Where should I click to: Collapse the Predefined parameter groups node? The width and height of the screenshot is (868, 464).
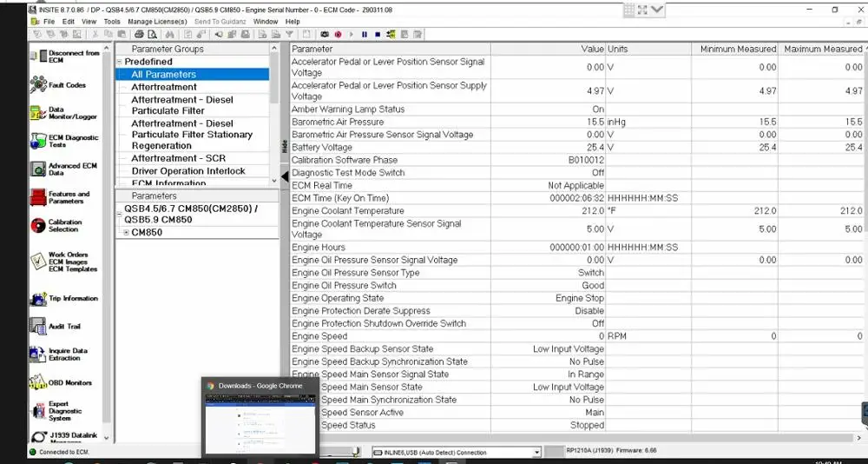coord(119,62)
